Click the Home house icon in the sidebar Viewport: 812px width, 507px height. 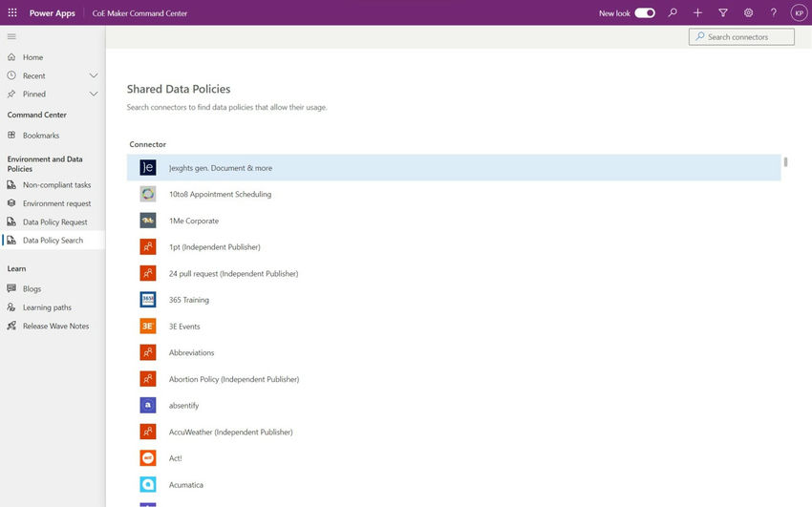click(x=11, y=57)
